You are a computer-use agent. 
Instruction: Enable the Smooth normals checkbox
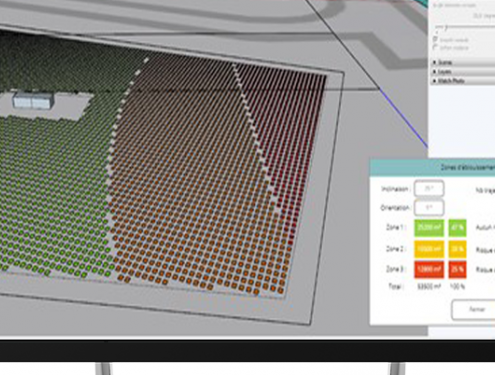(x=435, y=39)
